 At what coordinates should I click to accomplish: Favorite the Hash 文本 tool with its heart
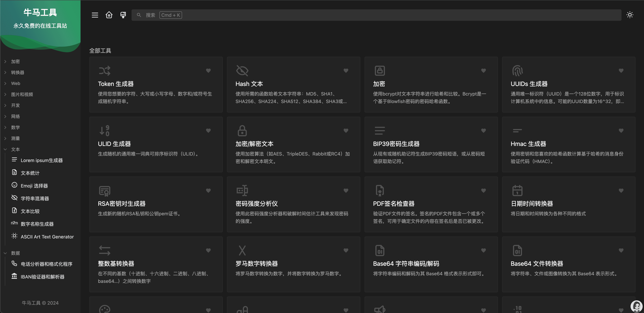pyautogui.click(x=346, y=71)
